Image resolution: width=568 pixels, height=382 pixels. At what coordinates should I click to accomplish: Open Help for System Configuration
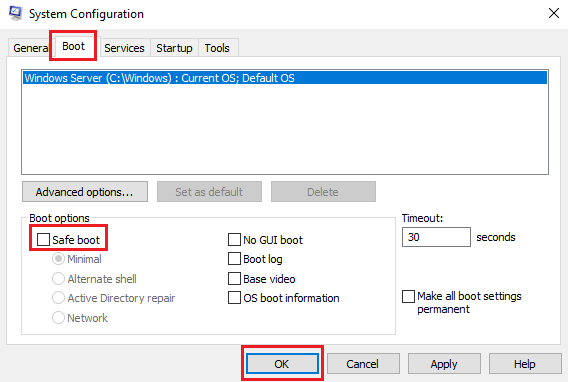[x=525, y=364]
